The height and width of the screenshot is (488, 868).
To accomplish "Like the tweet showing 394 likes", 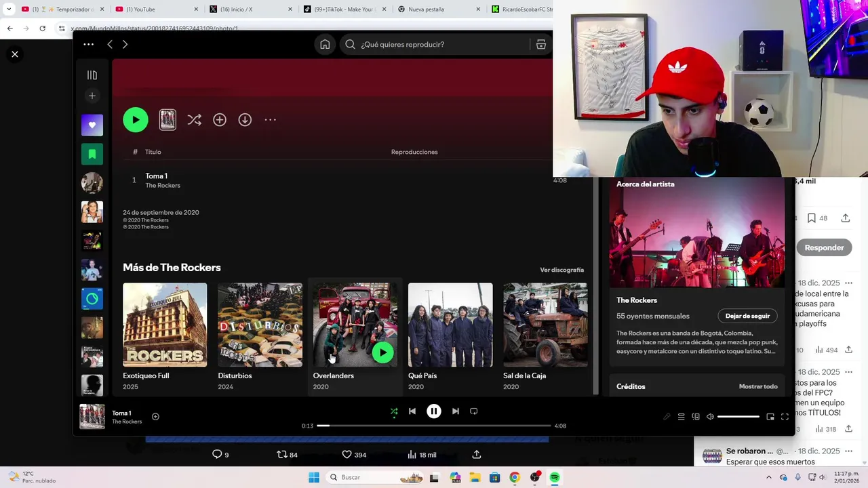I will click(x=347, y=454).
